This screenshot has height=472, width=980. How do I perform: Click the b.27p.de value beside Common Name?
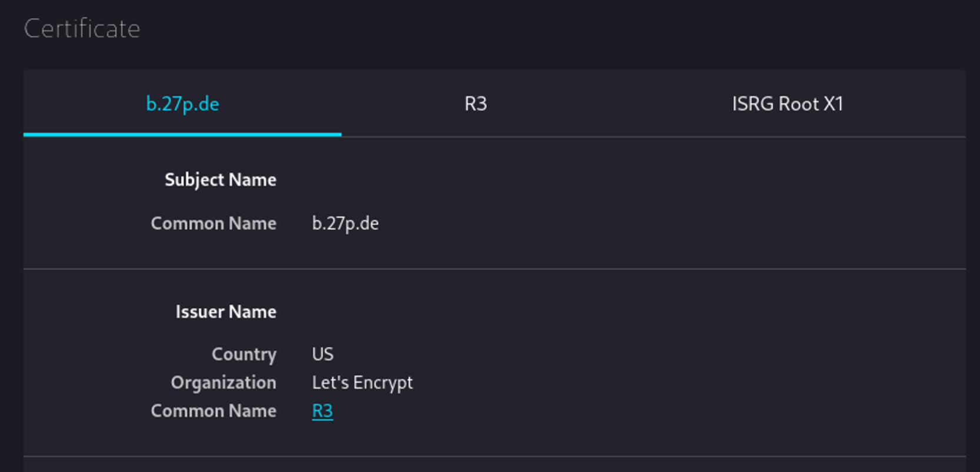click(x=345, y=224)
